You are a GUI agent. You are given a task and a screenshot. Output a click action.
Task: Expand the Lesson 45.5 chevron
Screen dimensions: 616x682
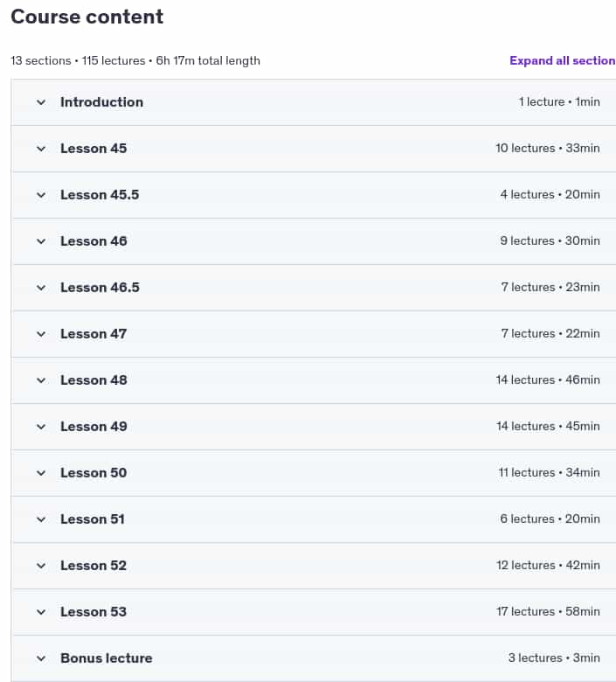pos(41,195)
